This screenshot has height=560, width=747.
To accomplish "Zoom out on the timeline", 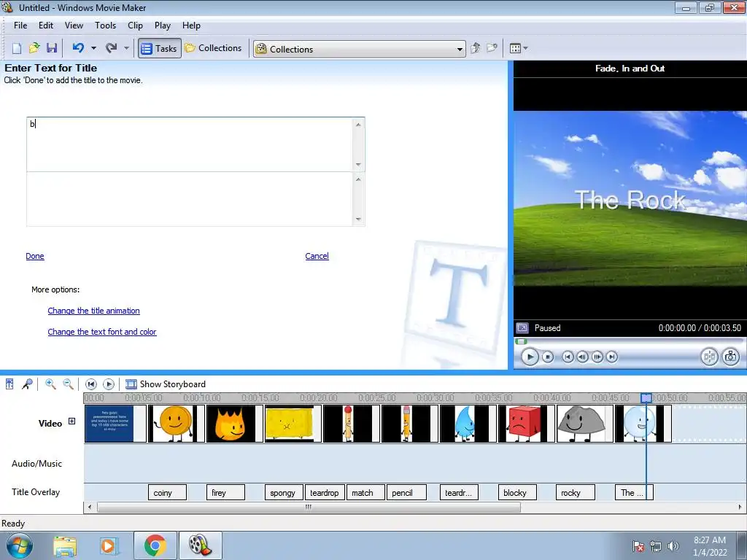I will point(68,384).
